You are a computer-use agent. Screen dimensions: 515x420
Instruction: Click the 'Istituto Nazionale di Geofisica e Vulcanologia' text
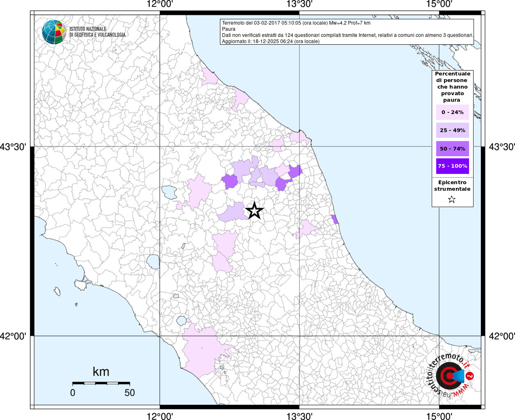[x=97, y=32]
